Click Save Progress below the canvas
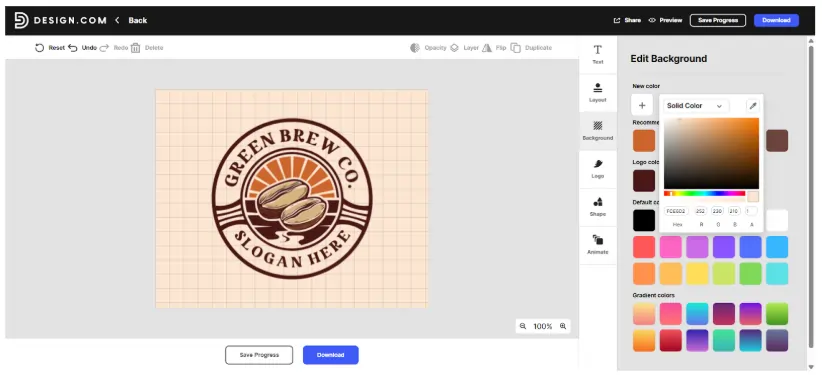Viewport: 822px width, 375px height. click(259, 355)
